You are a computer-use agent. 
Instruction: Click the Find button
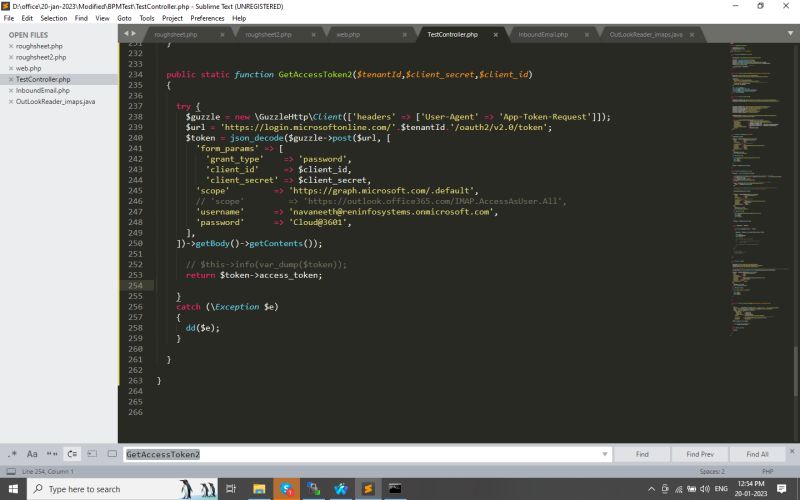click(642, 454)
